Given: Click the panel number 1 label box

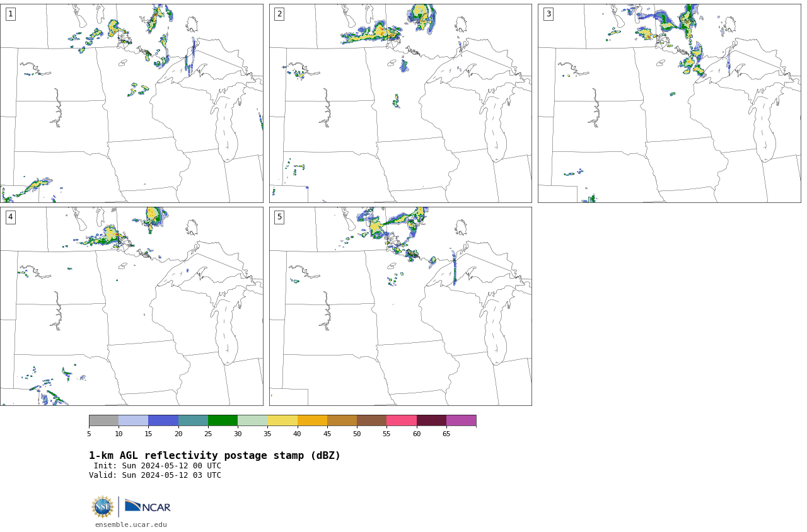Looking at the screenshot, I should [10, 14].
